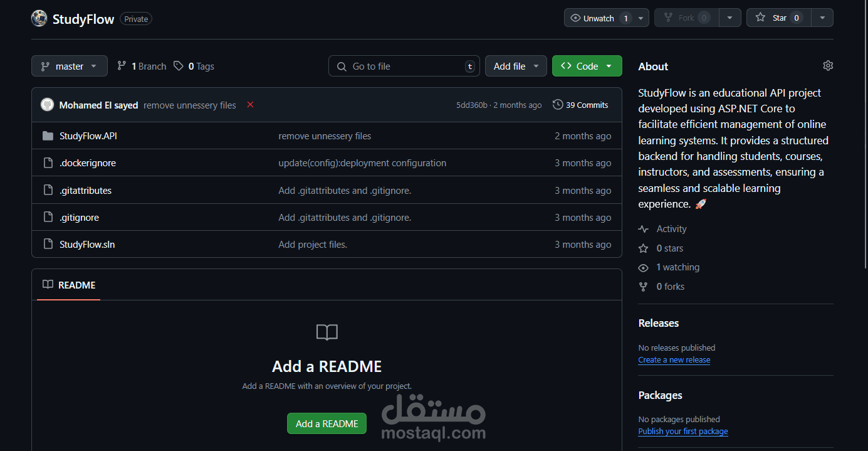Open the Activity link
The height and width of the screenshot is (451, 868).
point(671,229)
